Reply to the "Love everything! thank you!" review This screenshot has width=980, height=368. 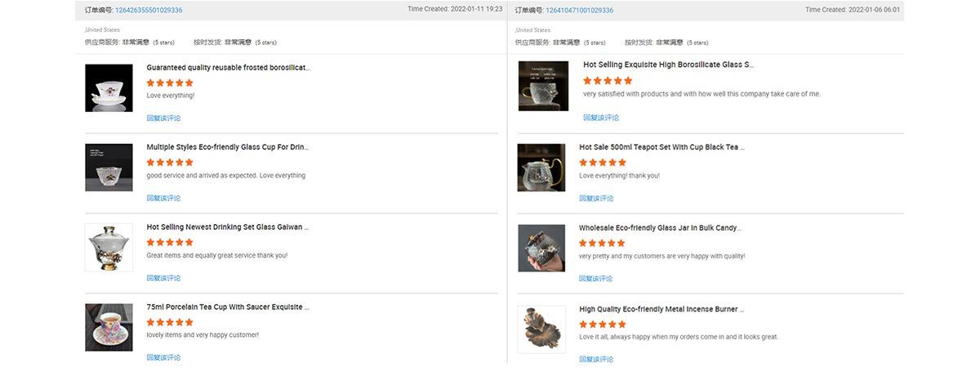coord(596,198)
